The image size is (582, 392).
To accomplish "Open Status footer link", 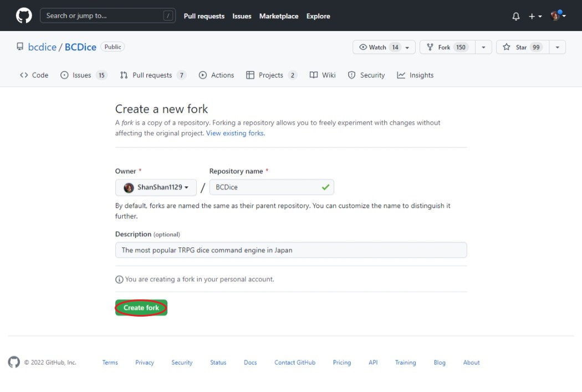I will (218, 362).
